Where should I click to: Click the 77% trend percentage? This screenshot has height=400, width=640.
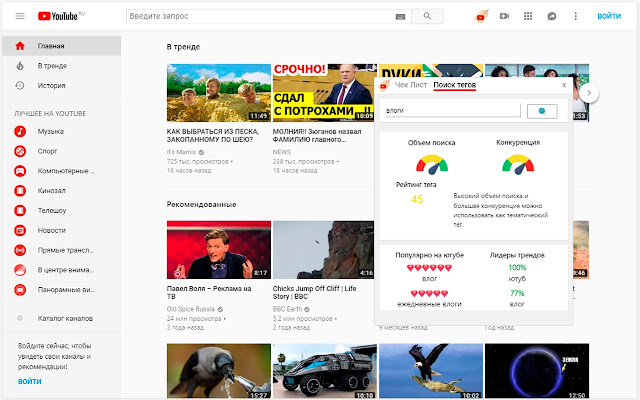[517, 293]
